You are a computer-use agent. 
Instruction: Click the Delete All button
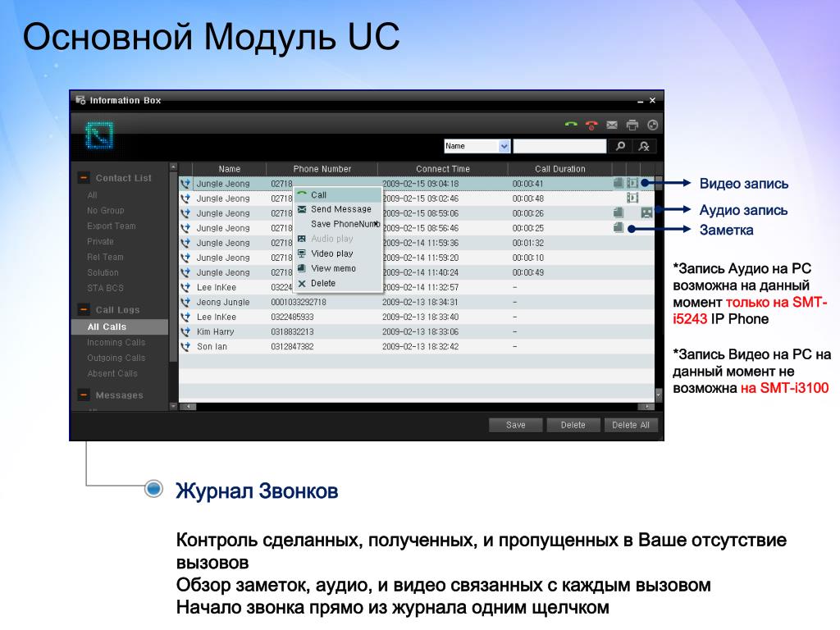click(x=631, y=425)
